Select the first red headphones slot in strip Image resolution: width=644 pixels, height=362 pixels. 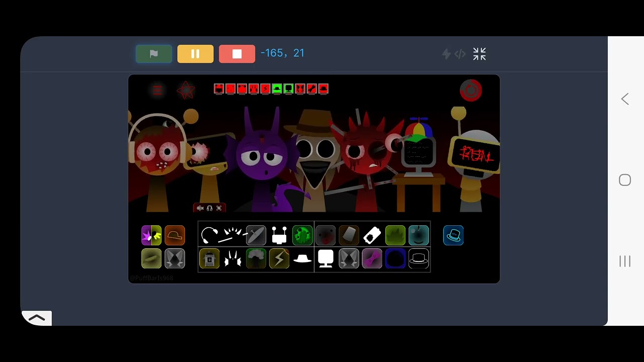pos(219,89)
